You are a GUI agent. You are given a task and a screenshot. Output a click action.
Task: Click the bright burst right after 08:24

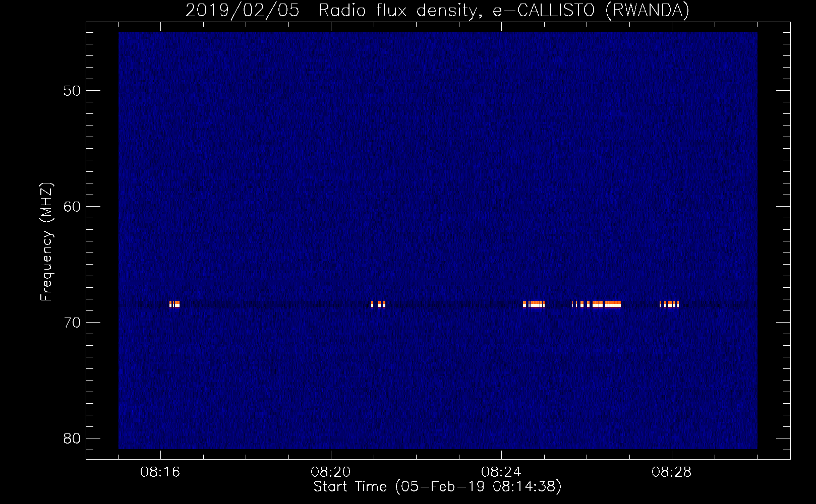[534, 304]
